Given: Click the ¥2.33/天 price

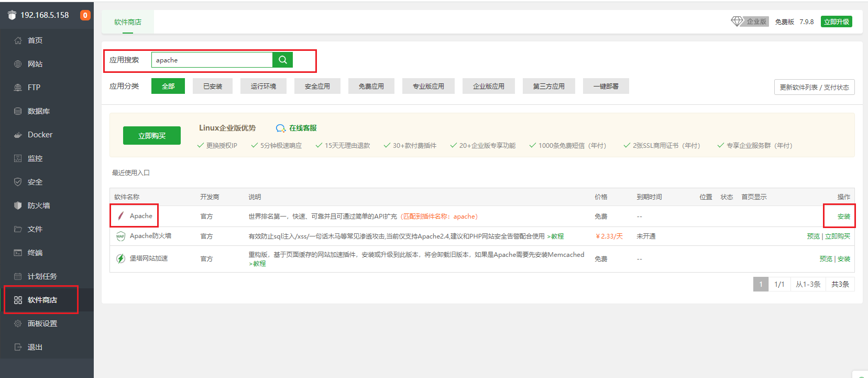Looking at the screenshot, I should [x=609, y=236].
